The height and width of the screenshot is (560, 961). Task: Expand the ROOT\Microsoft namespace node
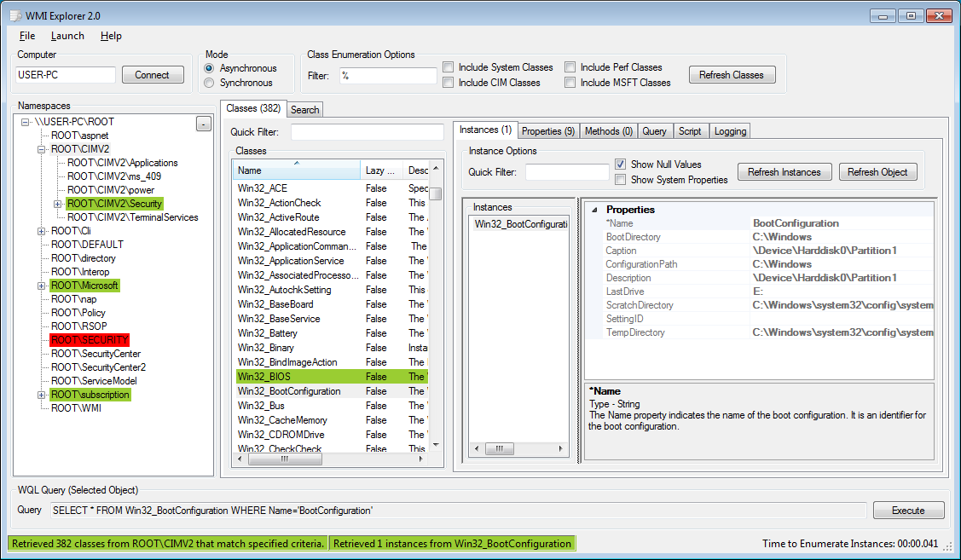pos(41,286)
